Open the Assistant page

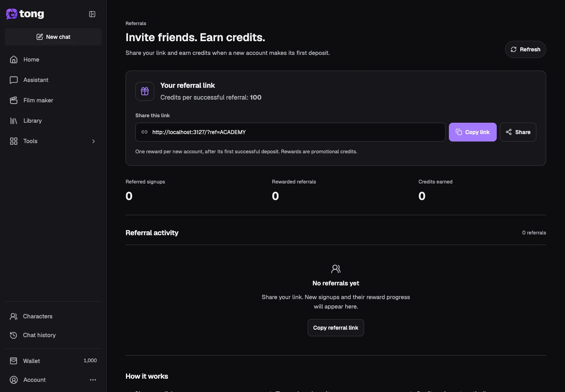[53, 80]
